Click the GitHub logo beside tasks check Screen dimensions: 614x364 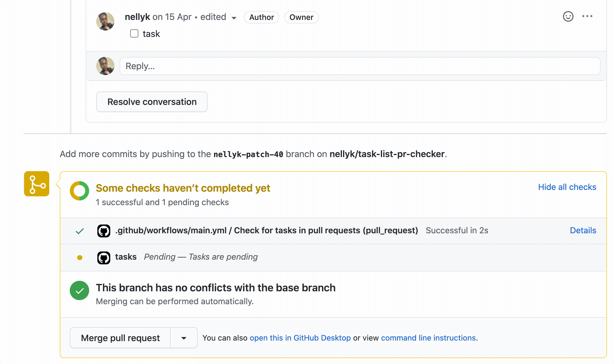[x=104, y=258]
